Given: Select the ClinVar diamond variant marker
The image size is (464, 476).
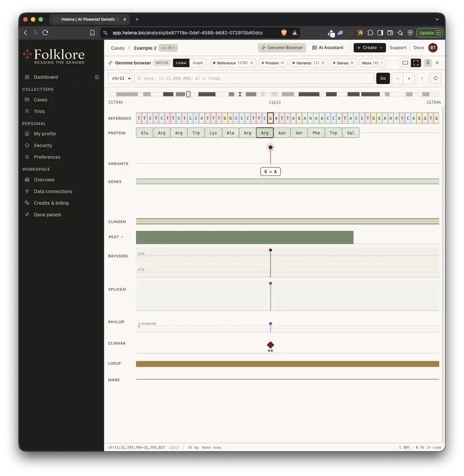Looking at the screenshot, I should click(270, 345).
